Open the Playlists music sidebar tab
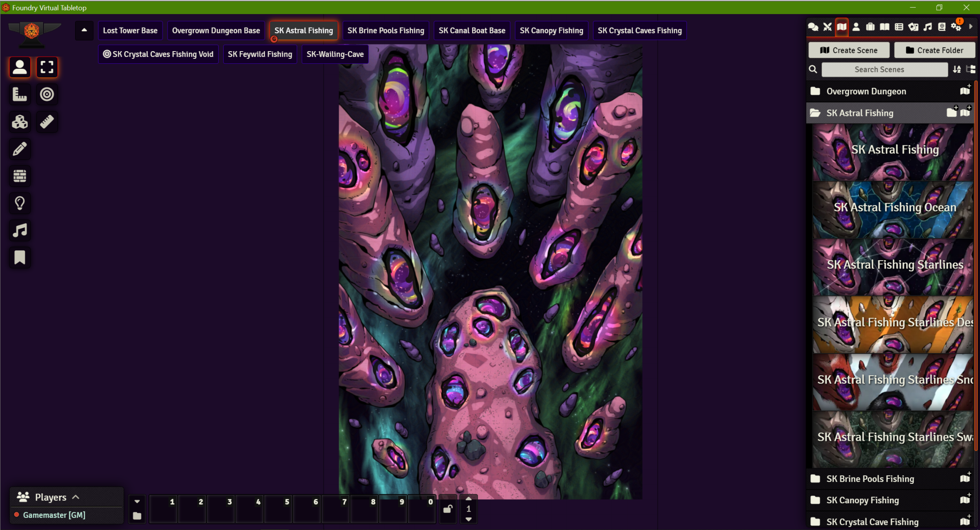This screenshot has width=980, height=530. click(927, 27)
